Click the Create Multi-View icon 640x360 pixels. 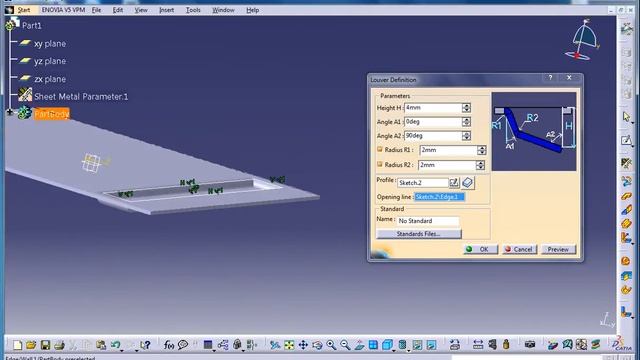coord(373,345)
